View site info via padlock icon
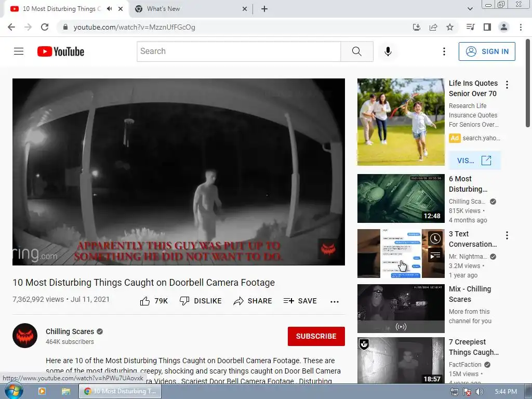532x399 pixels. [65, 27]
